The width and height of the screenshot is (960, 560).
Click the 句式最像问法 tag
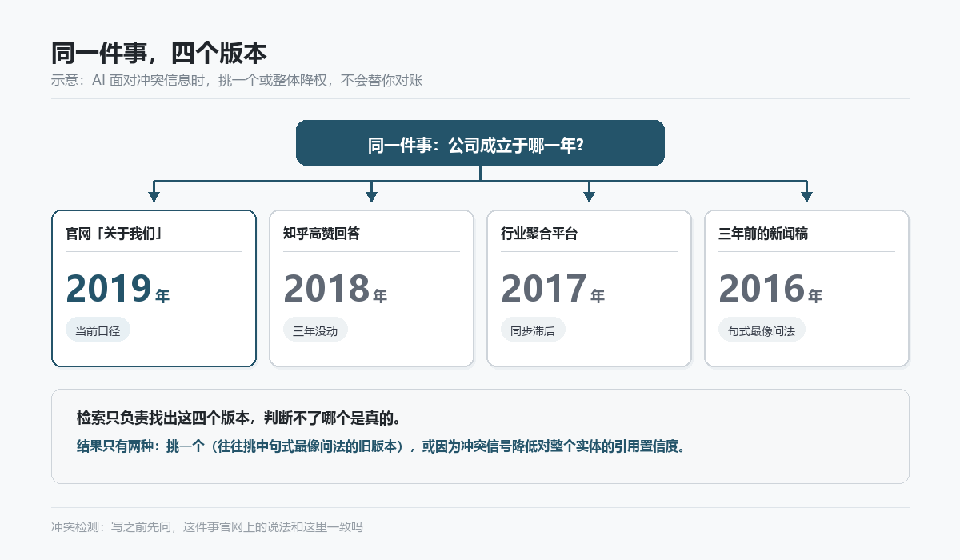[762, 330]
